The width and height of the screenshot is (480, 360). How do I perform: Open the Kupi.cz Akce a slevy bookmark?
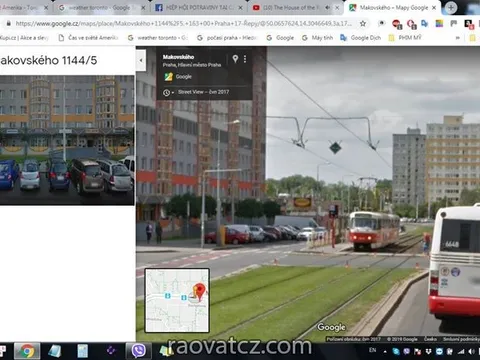(x=24, y=38)
